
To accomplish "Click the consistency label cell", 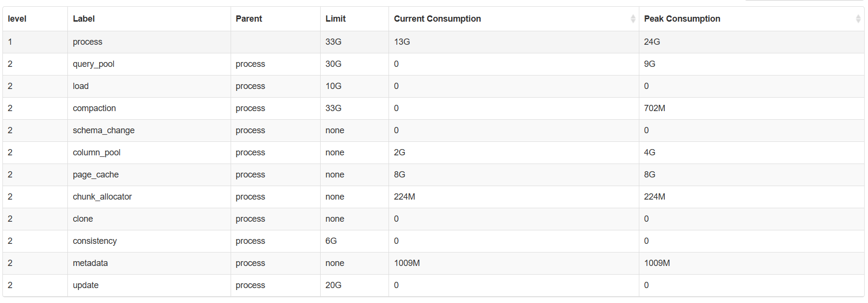I will (x=95, y=241).
